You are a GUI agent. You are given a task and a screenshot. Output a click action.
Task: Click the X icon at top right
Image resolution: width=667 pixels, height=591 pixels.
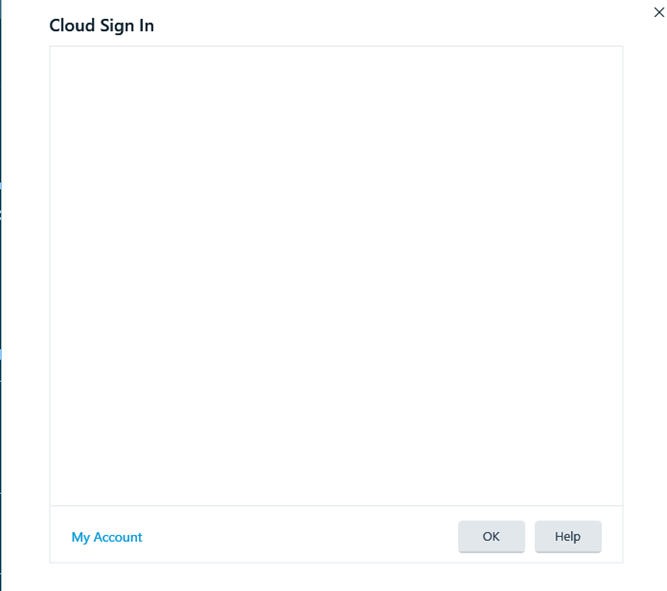[658, 12]
